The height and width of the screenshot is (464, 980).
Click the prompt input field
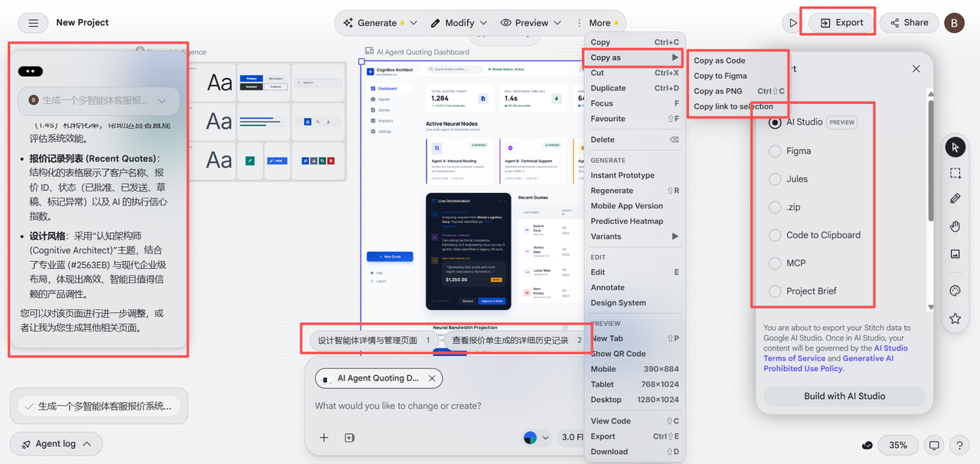coord(444,406)
